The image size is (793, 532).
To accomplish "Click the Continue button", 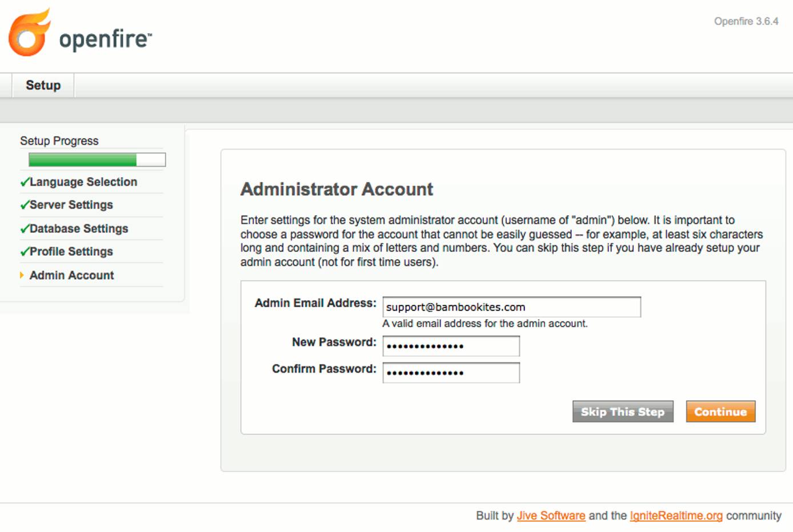I will (x=720, y=412).
